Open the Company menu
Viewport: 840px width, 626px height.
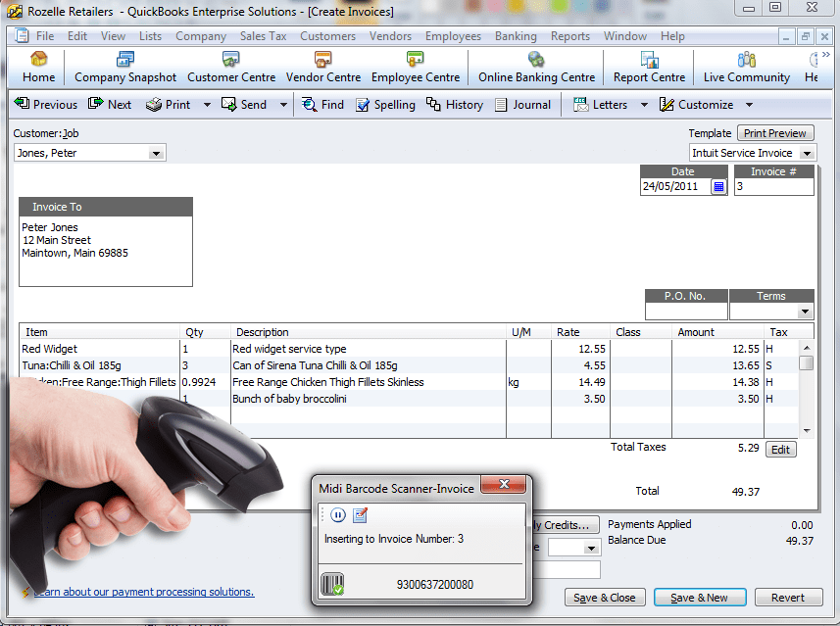coord(201,36)
